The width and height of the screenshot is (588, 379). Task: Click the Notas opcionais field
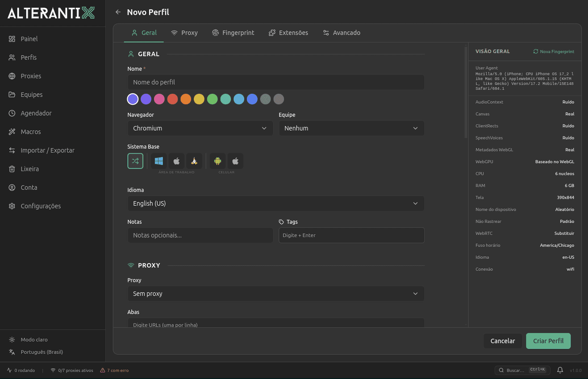(x=200, y=235)
